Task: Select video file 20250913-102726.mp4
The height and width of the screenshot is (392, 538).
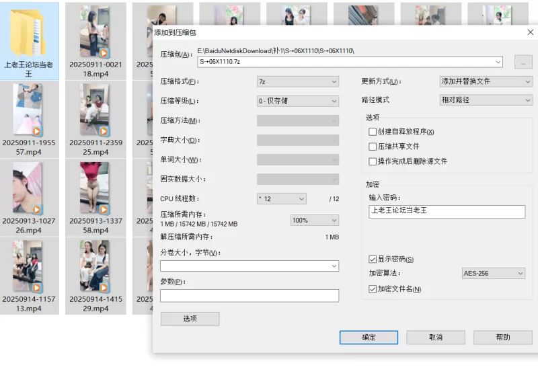Action: click(29, 198)
